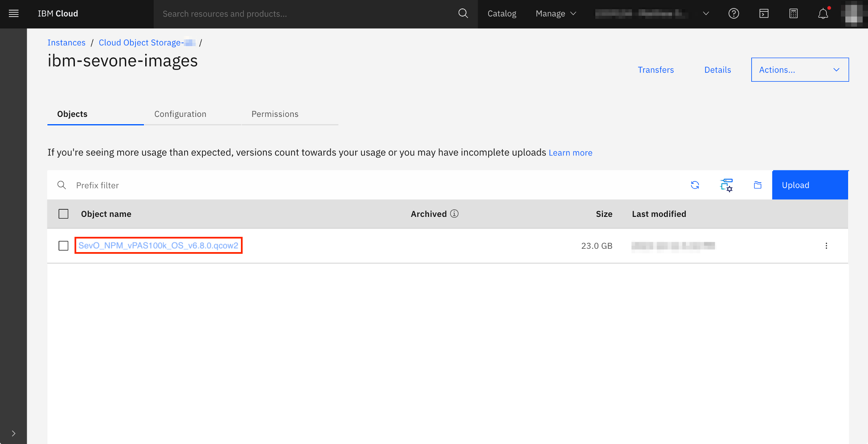Screen dimensions: 868x444
Task: Click the Upload button
Action: click(x=810, y=185)
